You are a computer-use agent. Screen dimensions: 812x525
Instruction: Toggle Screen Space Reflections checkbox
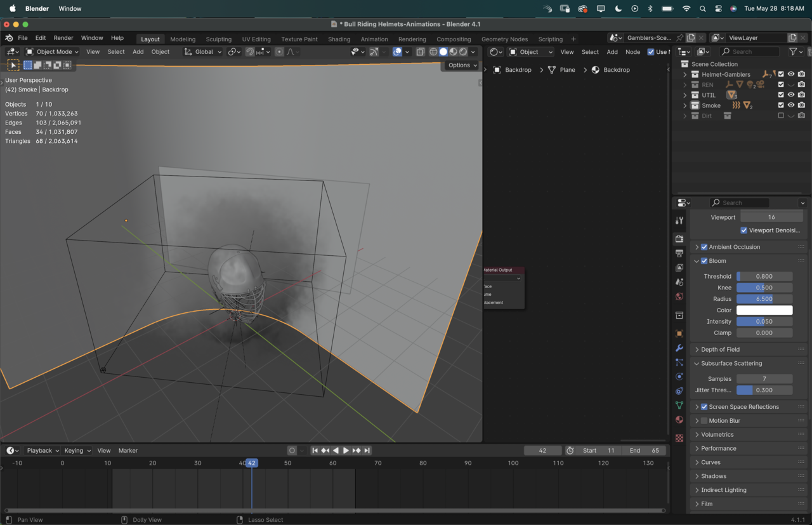point(704,407)
